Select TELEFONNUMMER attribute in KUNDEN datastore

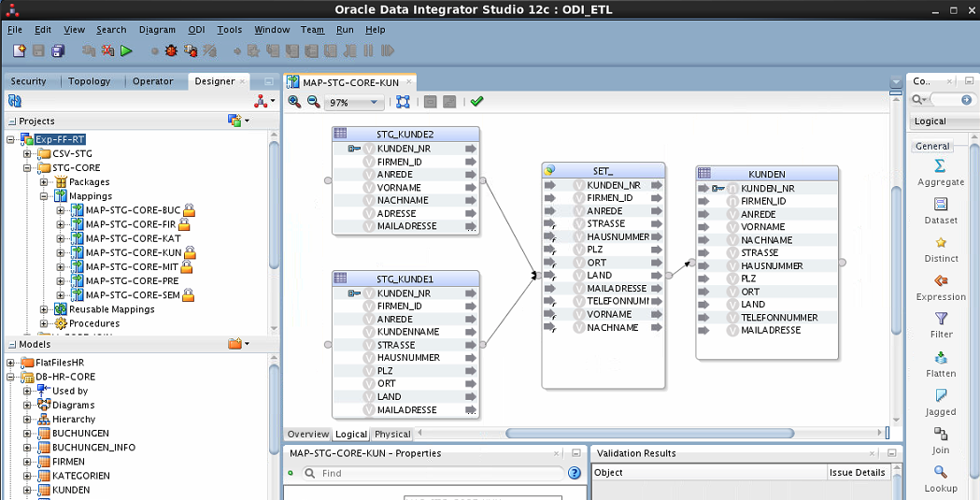(x=779, y=318)
